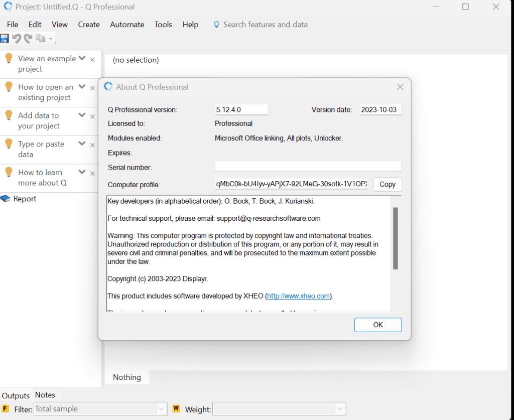
Task: Open the www.xheo.com hyperlink
Action: tap(298, 296)
